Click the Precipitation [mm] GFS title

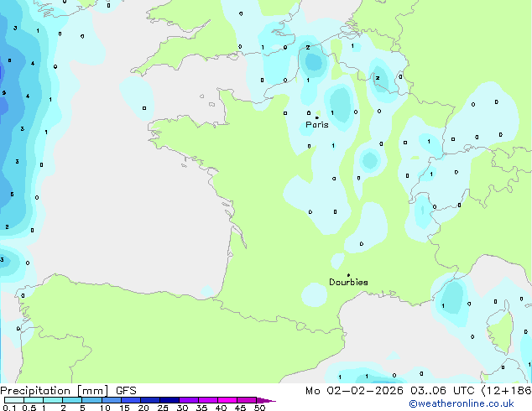point(68,391)
